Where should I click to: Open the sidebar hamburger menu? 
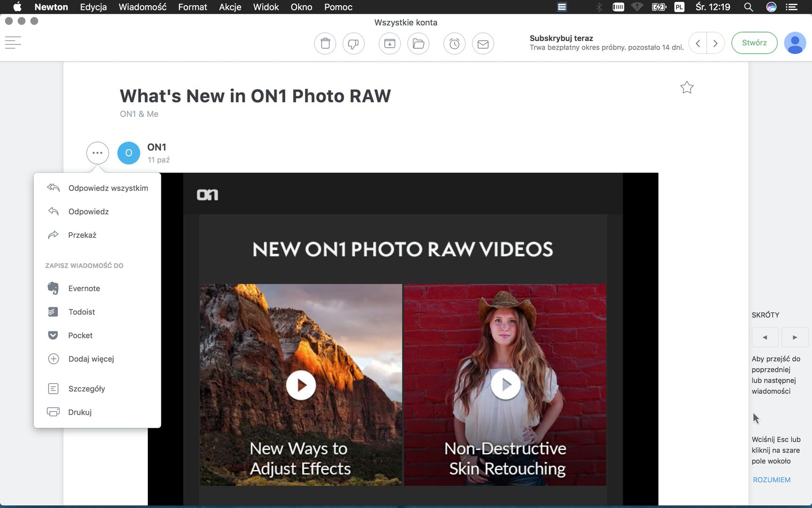tap(13, 43)
